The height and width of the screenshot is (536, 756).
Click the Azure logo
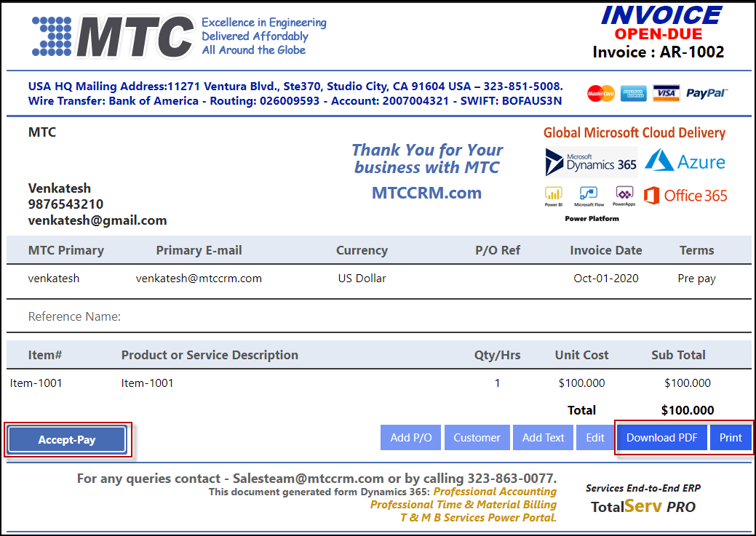(x=685, y=161)
